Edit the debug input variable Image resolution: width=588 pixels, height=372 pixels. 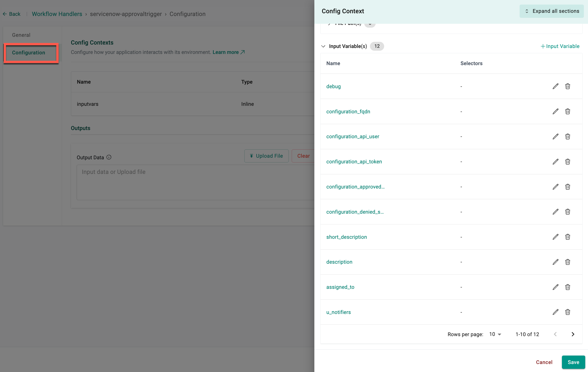click(x=555, y=86)
